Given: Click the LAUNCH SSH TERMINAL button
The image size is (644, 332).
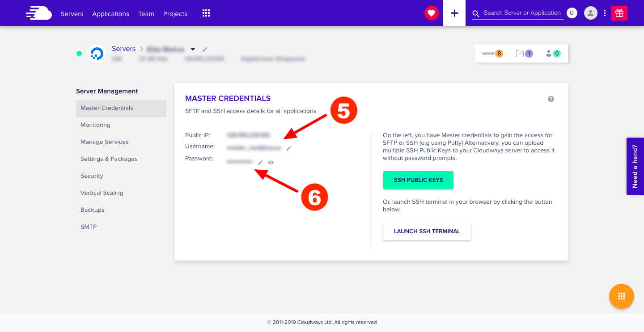Looking at the screenshot, I should coord(427,231).
